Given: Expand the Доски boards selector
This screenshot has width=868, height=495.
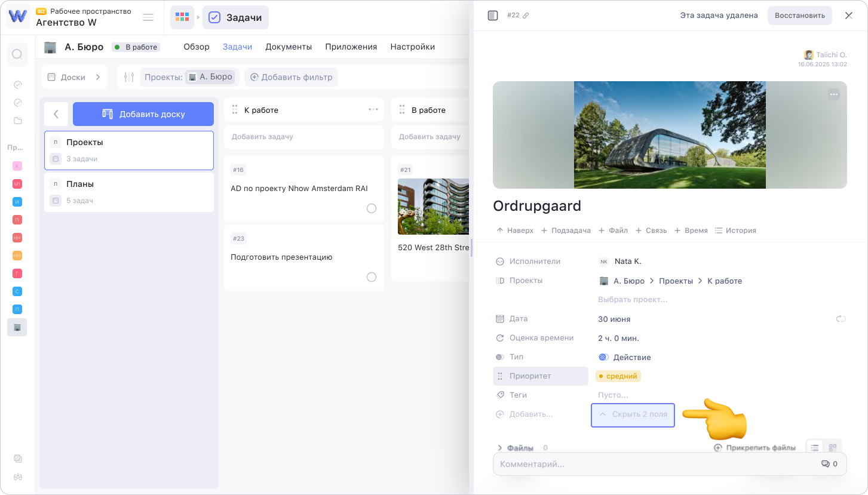Looking at the screenshot, I should (75, 77).
